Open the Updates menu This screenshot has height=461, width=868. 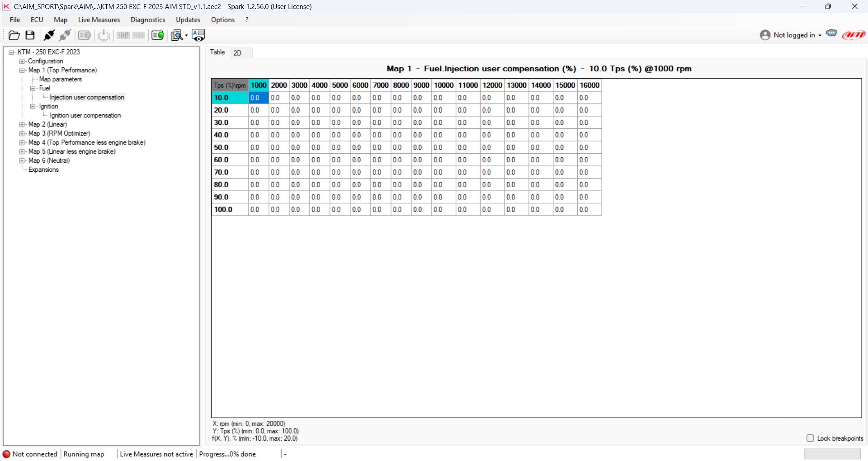pyautogui.click(x=188, y=20)
